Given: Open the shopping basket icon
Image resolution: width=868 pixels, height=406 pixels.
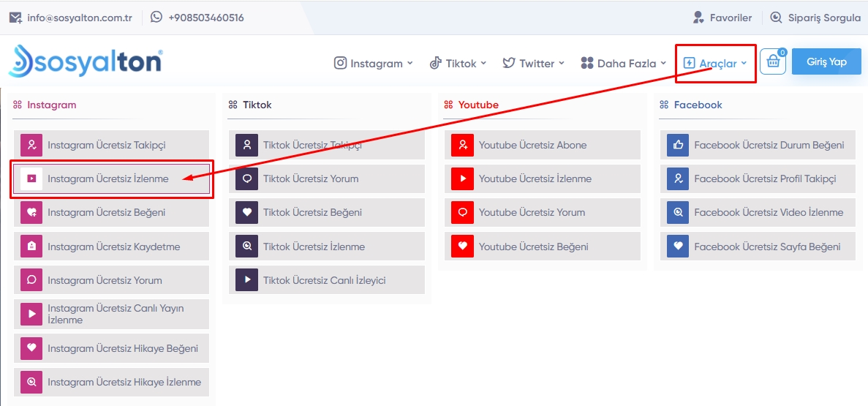Looking at the screenshot, I should [x=773, y=61].
